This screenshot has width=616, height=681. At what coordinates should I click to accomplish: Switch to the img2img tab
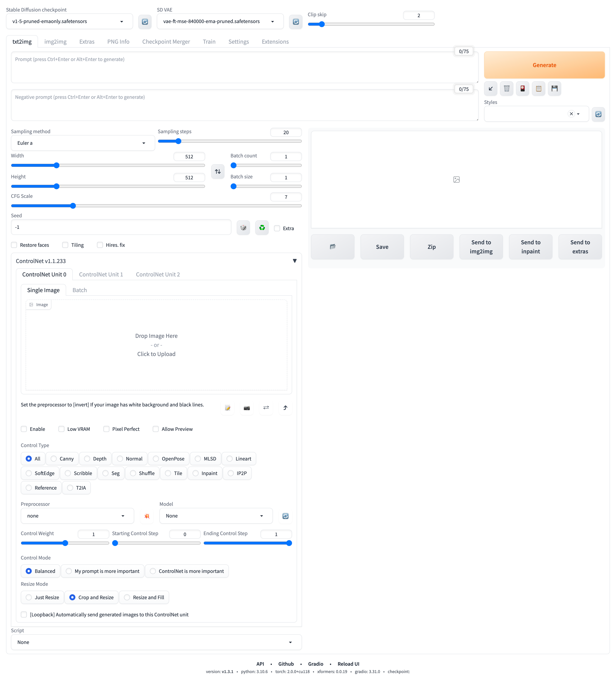[55, 42]
